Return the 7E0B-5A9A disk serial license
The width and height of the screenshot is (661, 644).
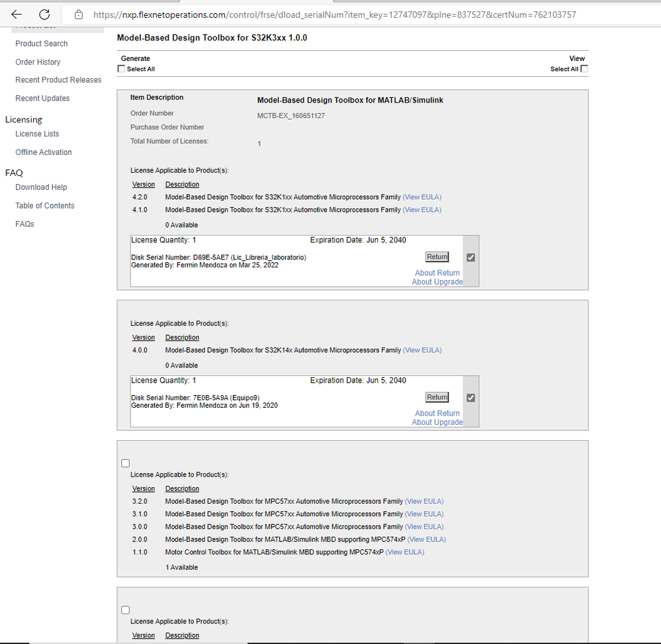point(437,397)
